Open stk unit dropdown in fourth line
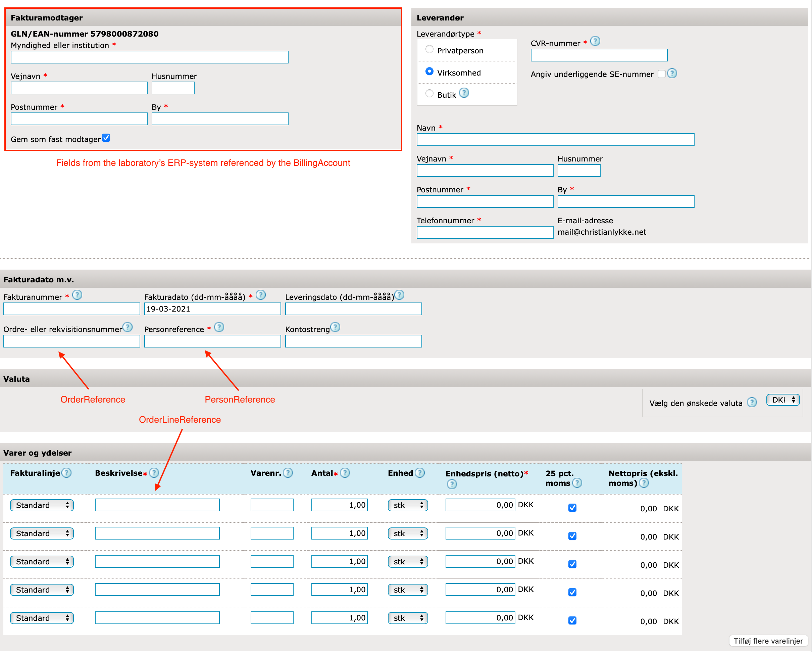This screenshot has width=812, height=652. coord(408,590)
